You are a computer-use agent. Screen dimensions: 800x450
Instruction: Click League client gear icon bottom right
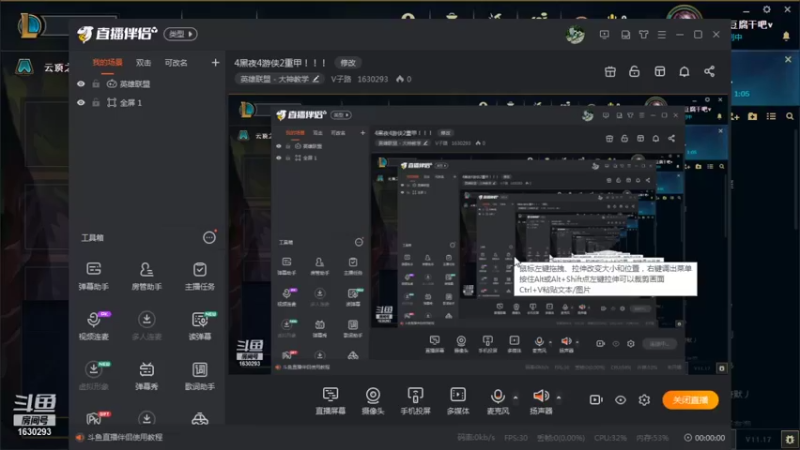tap(790, 439)
